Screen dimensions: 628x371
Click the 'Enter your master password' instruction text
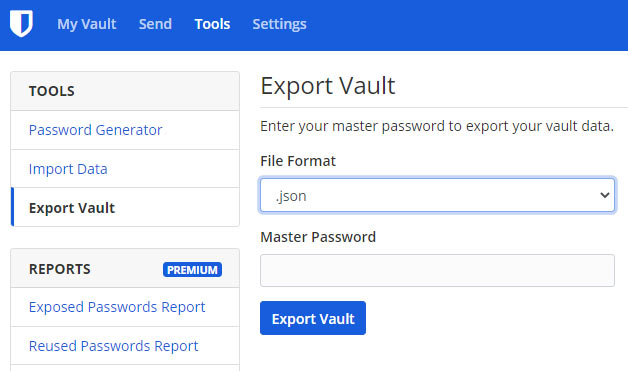[x=437, y=126]
